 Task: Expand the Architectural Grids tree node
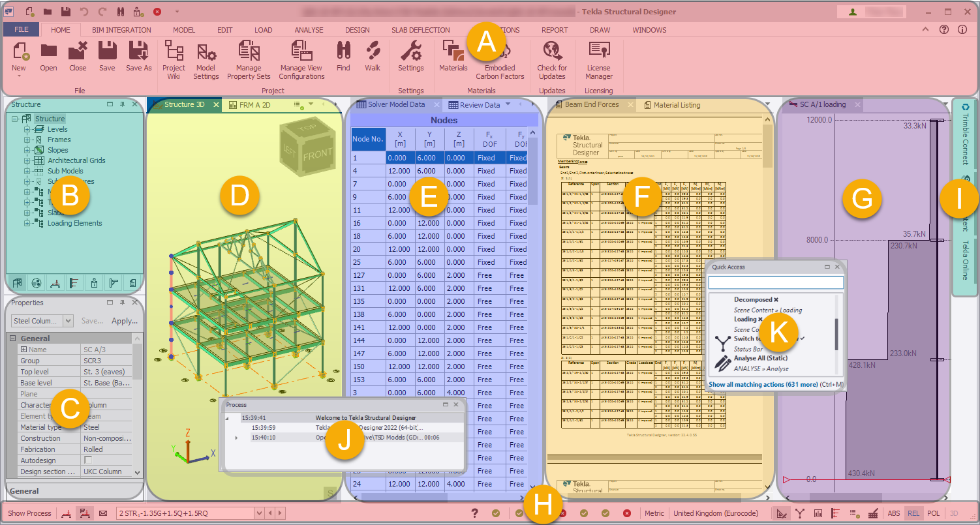(27, 160)
